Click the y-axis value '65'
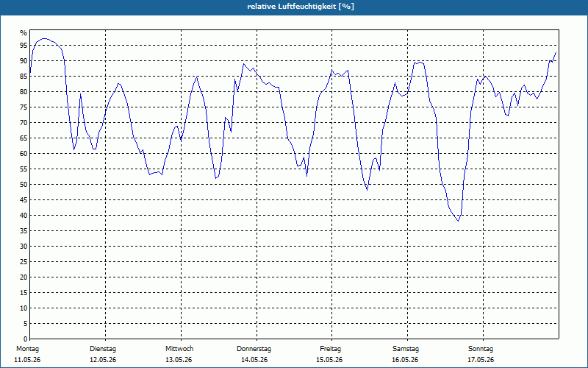588x368 pixels. coord(24,138)
